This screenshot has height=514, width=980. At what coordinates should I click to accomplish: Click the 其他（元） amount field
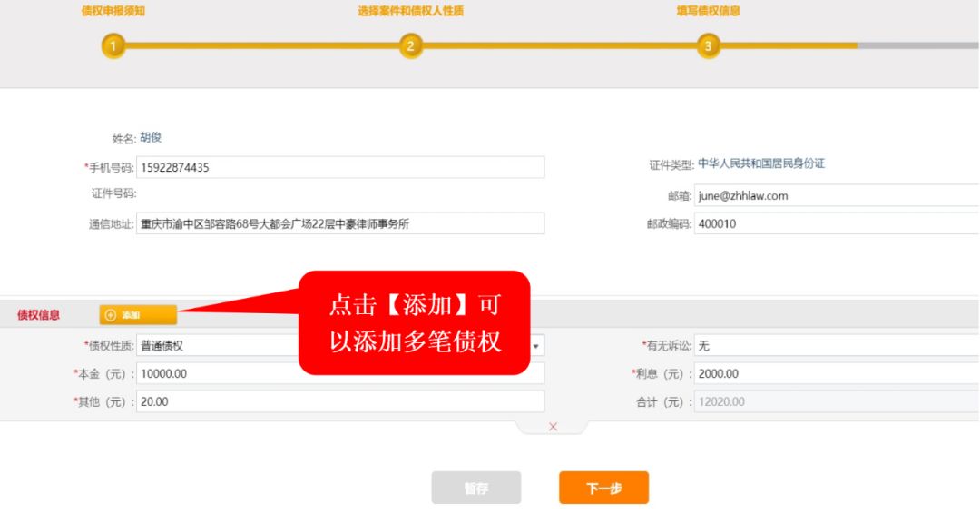(x=340, y=401)
